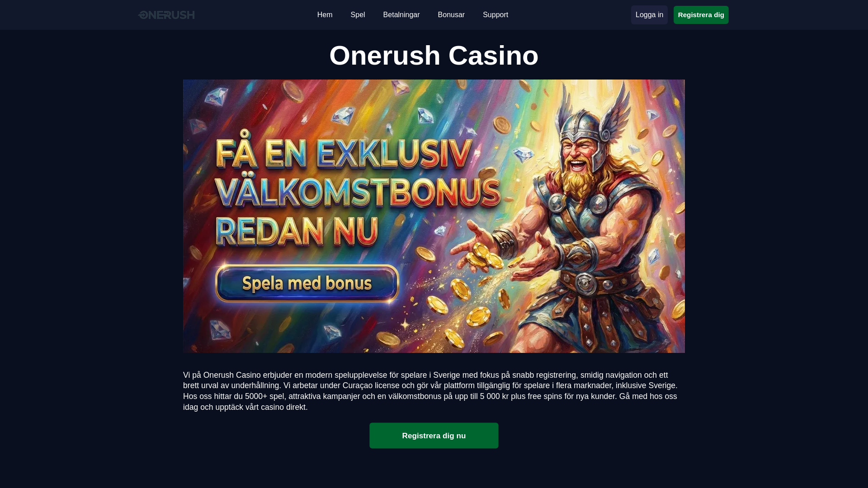Click the 'REDAN NU' text in banner

296,230
